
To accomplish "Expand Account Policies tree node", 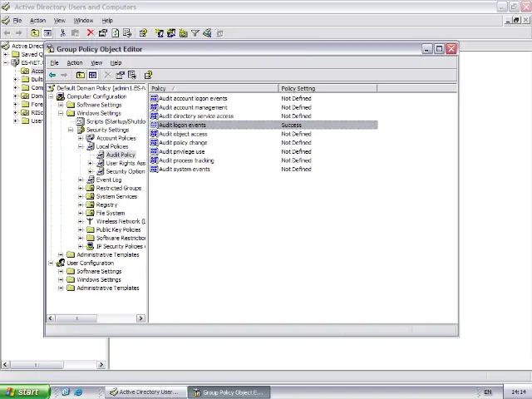I will pyautogui.click(x=81, y=138).
